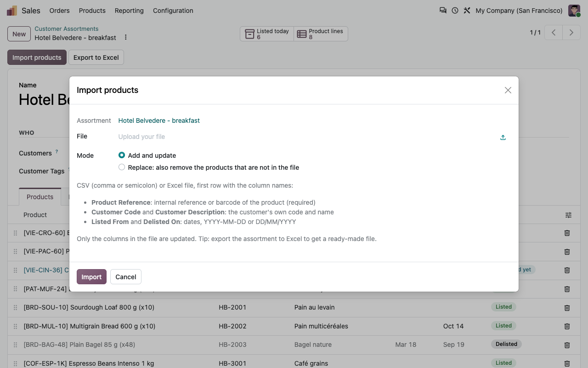Open the messages conversations icon
The width and height of the screenshot is (588, 368).
click(443, 10)
